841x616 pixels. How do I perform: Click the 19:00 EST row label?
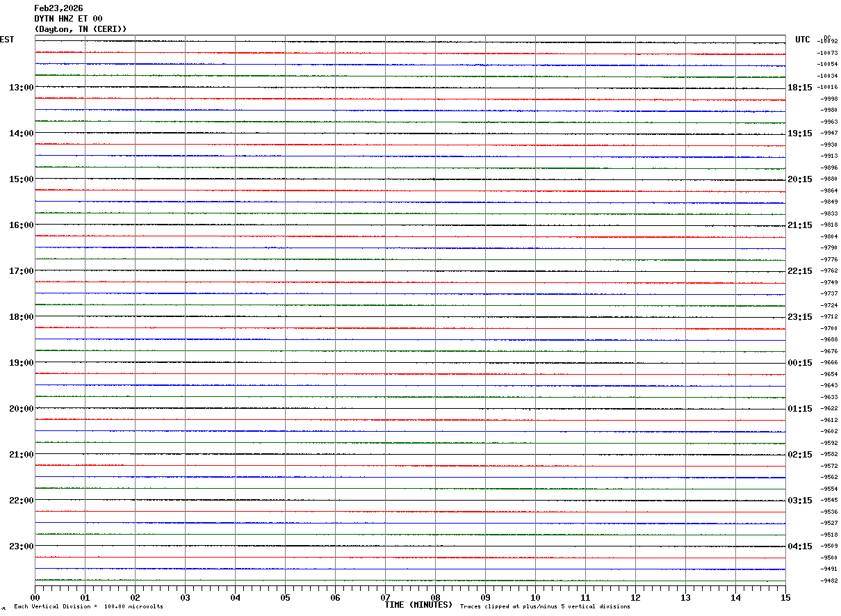click(22, 363)
